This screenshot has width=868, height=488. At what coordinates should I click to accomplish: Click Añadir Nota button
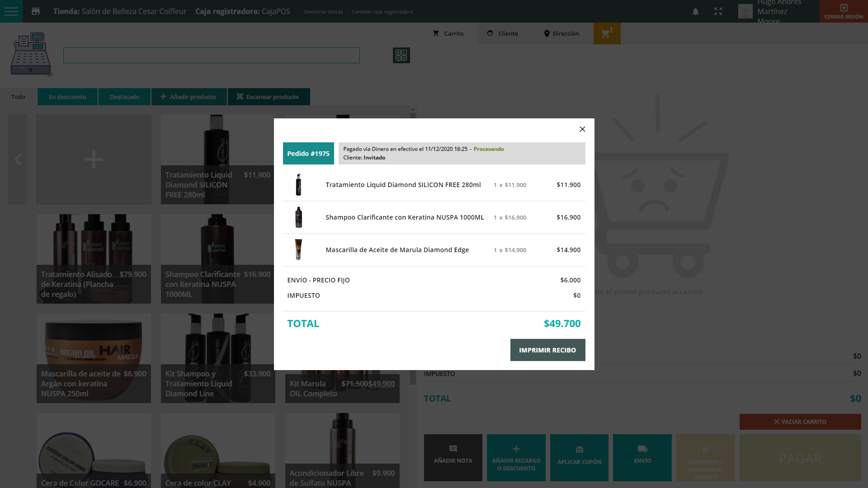[x=453, y=458]
